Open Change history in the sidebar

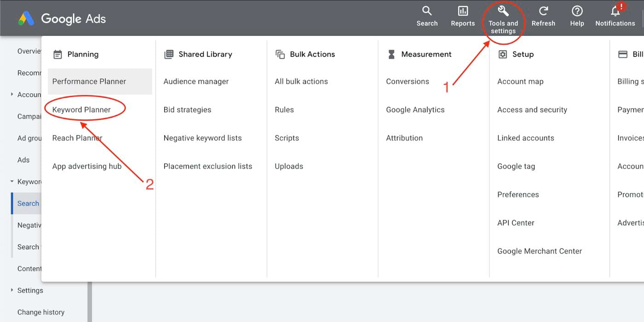pos(41,312)
